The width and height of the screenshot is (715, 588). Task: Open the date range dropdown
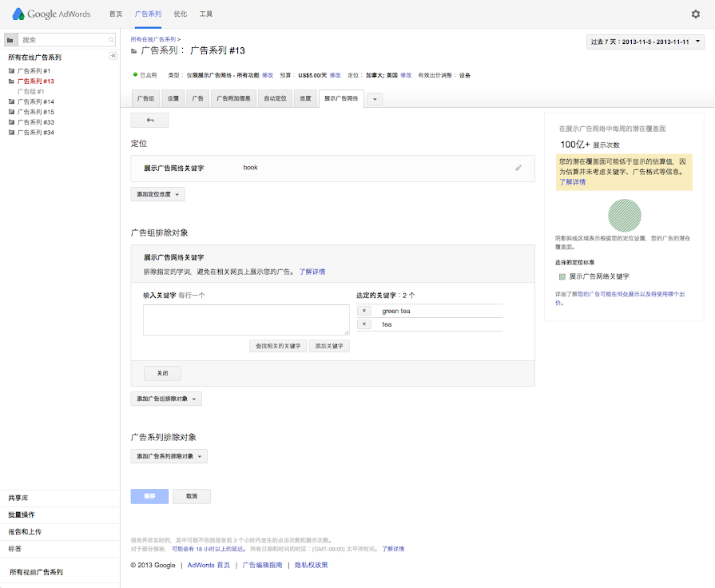coord(645,42)
